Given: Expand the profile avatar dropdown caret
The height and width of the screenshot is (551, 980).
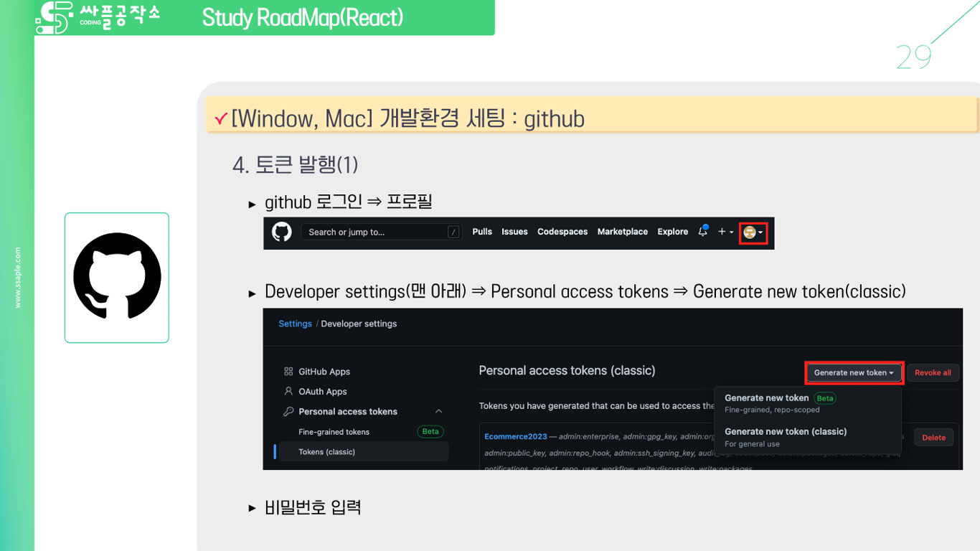Looking at the screenshot, I should pyautogui.click(x=761, y=232).
